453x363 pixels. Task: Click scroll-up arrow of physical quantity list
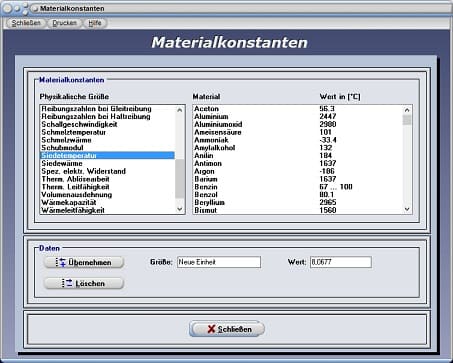[x=180, y=110]
